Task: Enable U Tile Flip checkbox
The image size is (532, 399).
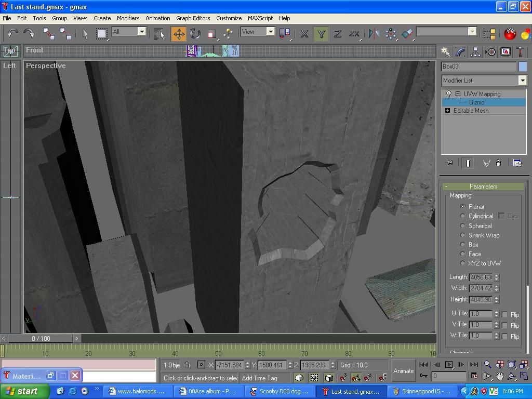Action: click(504, 314)
